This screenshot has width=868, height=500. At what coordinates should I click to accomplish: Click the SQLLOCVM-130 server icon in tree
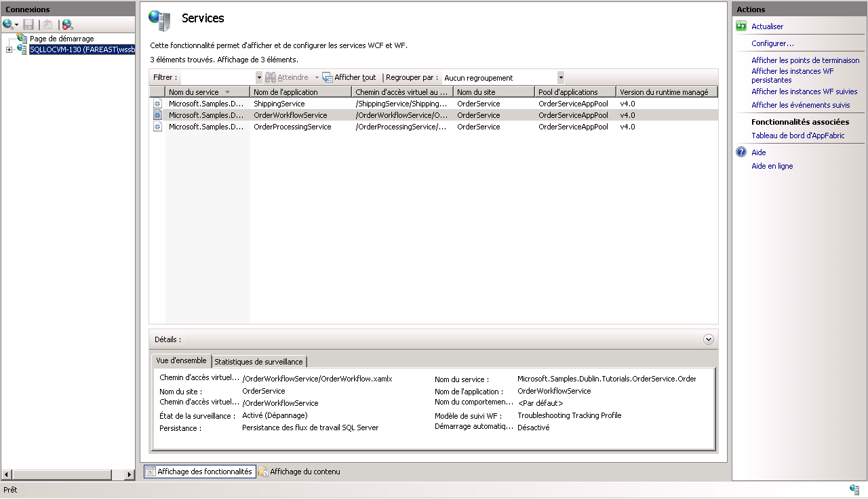(x=22, y=49)
